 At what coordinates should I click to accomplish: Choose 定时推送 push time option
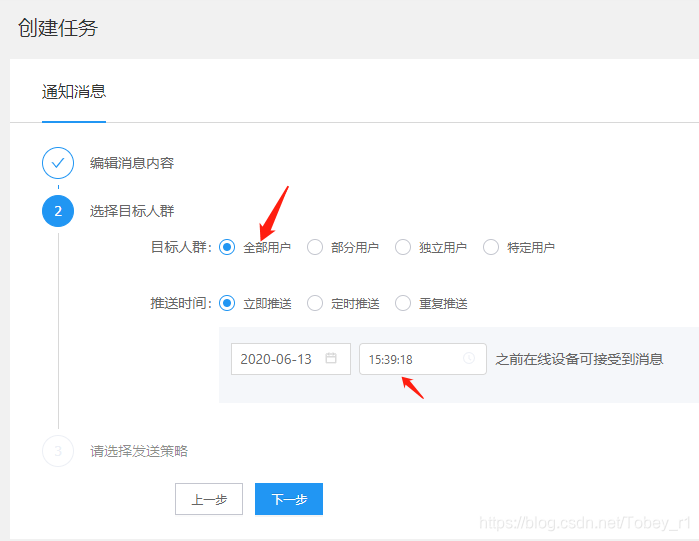click(x=315, y=303)
